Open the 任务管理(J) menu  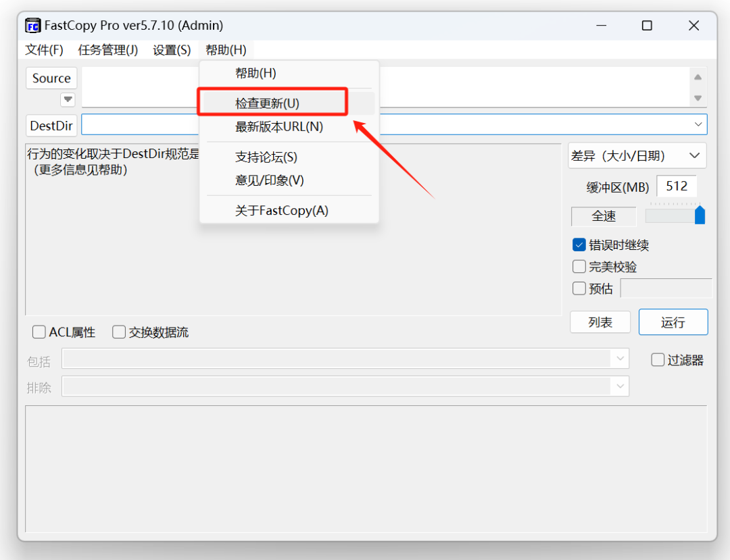point(107,50)
